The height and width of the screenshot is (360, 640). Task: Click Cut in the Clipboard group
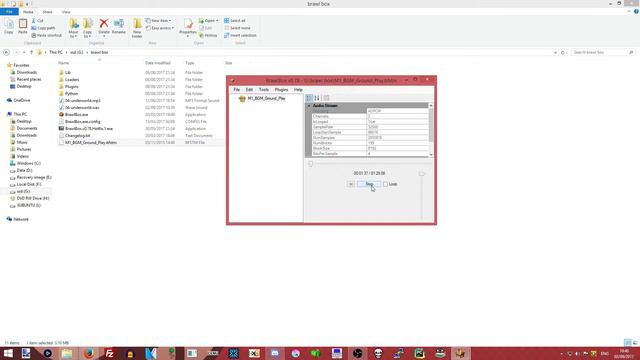[x=38, y=20]
